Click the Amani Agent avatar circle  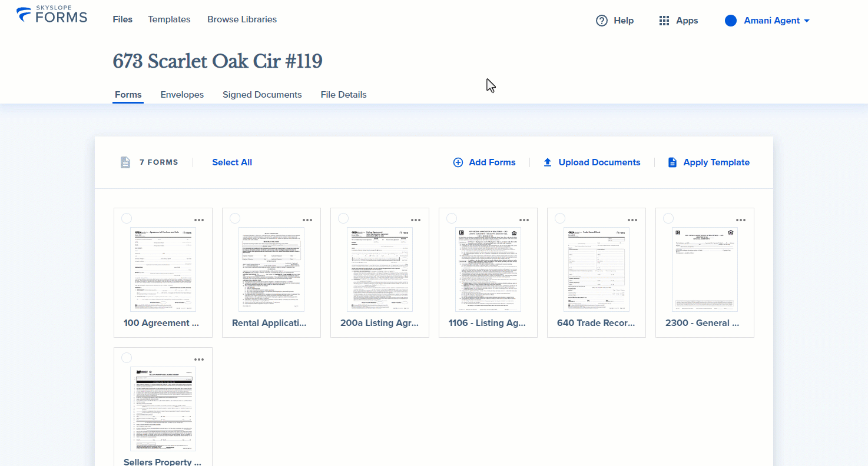pyautogui.click(x=731, y=21)
